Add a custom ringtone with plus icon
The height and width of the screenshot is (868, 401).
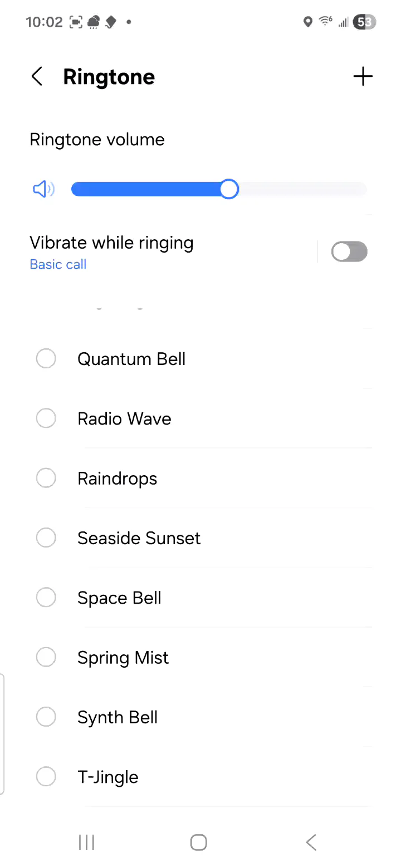(363, 77)
